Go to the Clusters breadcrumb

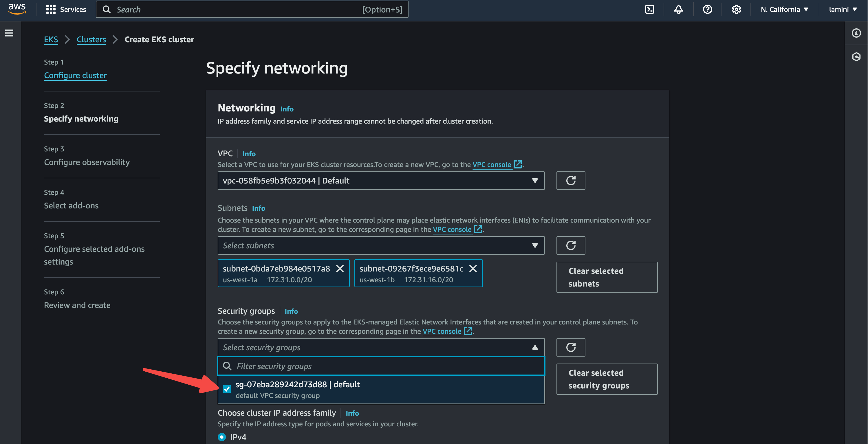(91, 39)
